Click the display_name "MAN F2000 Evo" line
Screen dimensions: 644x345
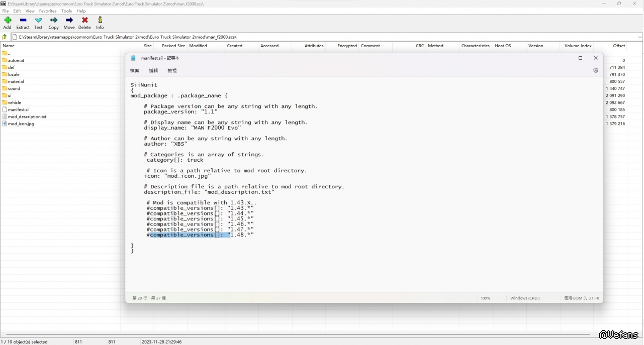point(193,128)
